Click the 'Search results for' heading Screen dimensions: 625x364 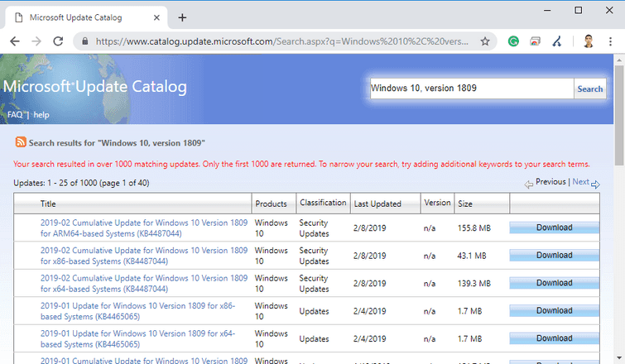click(x=117, y=143)
